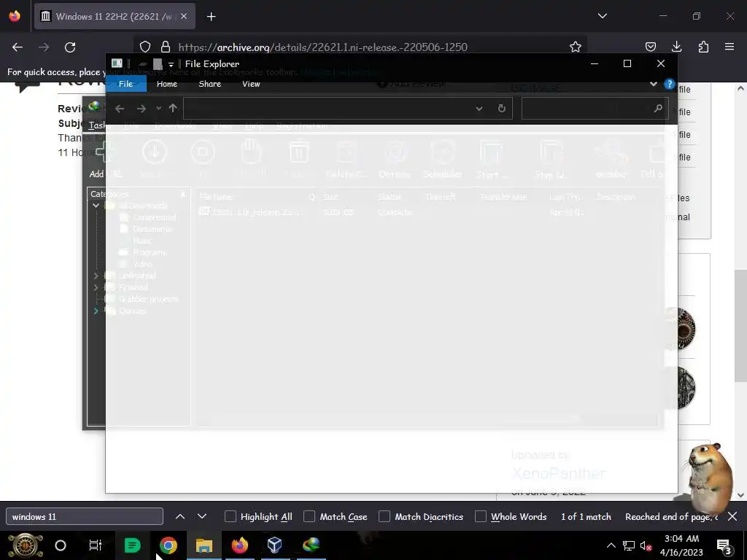This screenshot has width=747, height=560.
Task: Jump to next find match
Action: [x=202, y=516]
